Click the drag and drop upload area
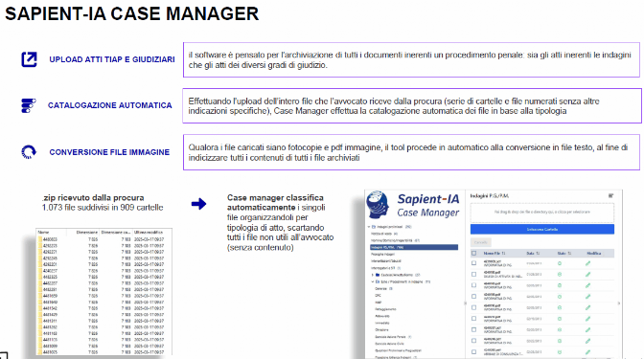The image size is (644, 359). 542,213
